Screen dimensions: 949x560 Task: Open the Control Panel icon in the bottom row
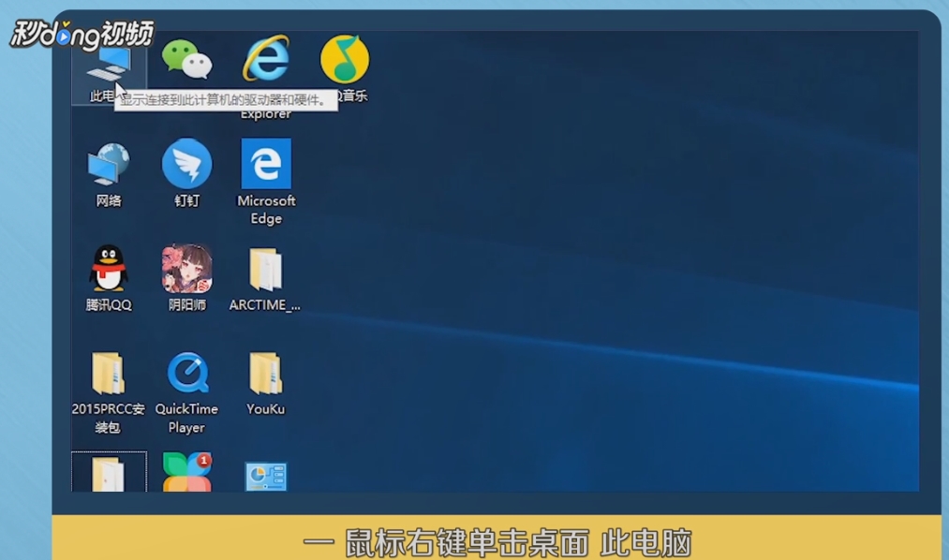click(266, 477)
